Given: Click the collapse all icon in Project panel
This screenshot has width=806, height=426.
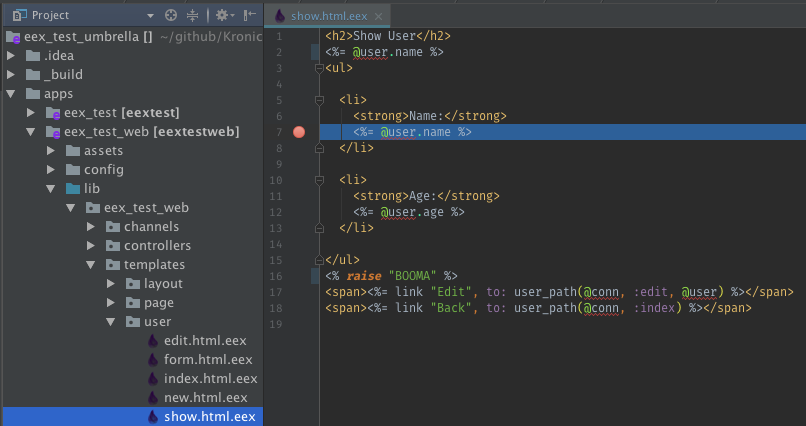Looking at the screenshot, I should pyautogui.click(x=193, y=16).
